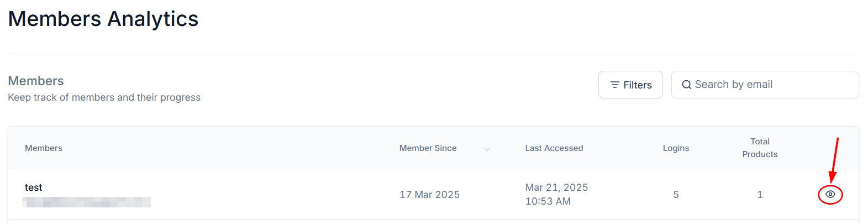Click the Total Products column header
Image resolution: width=868 pixels, height=224 pixels.
[760, 148]
